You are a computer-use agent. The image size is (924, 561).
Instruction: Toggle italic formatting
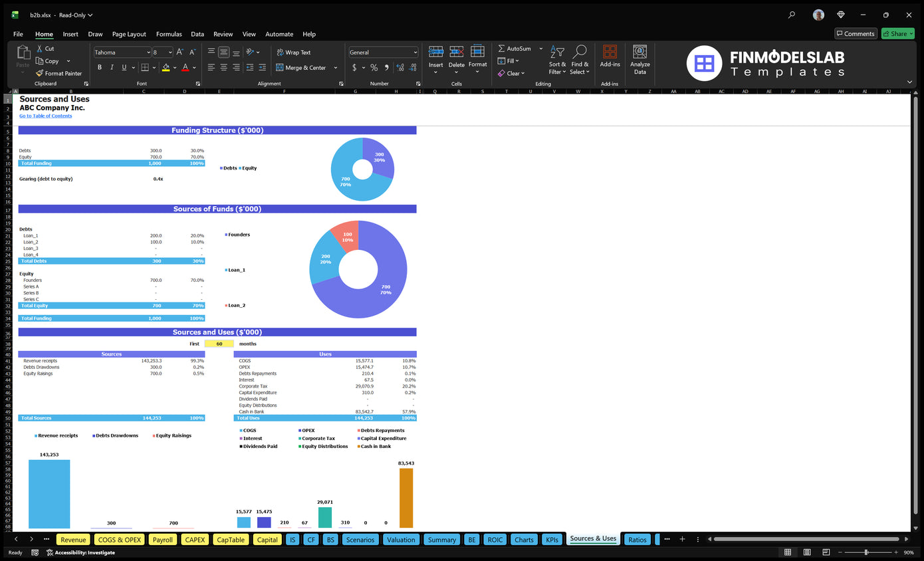[x=111, y=67]
